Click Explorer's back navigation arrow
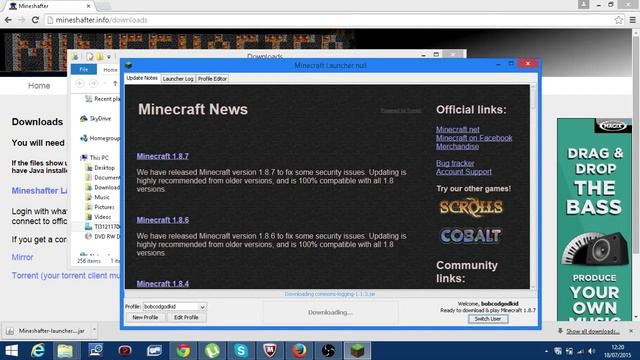Viewport: 640px width, 360px height. 80,83
